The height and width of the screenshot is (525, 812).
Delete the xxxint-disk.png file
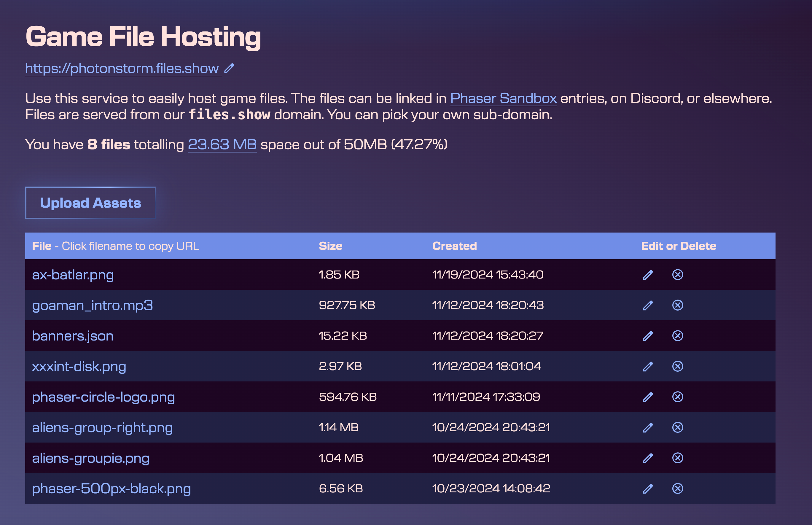coord(677,366)
